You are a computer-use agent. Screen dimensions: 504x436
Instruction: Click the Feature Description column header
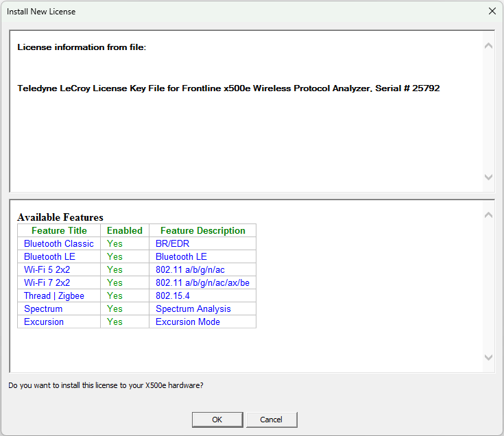pyautogui.click(x=203, y=230)
